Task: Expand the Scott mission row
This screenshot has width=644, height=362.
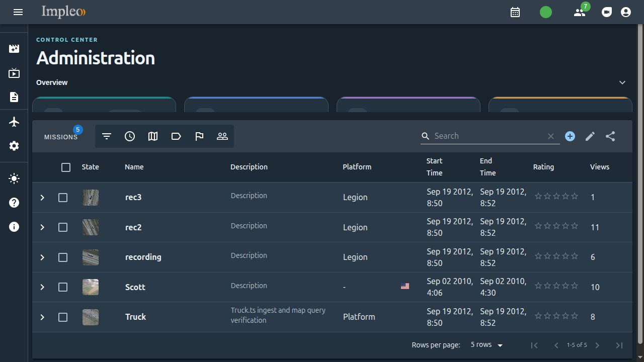Action: (x=42, y=287)
